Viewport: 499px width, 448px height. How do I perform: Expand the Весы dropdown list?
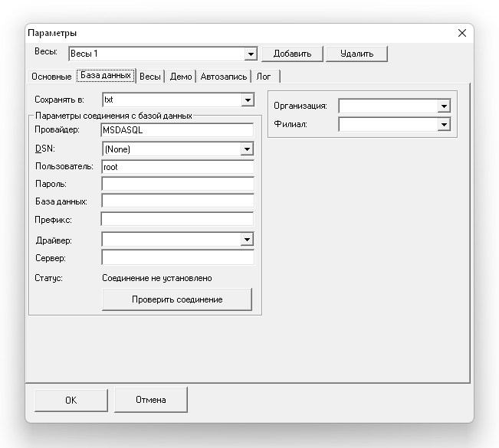[x=250, y=54]
